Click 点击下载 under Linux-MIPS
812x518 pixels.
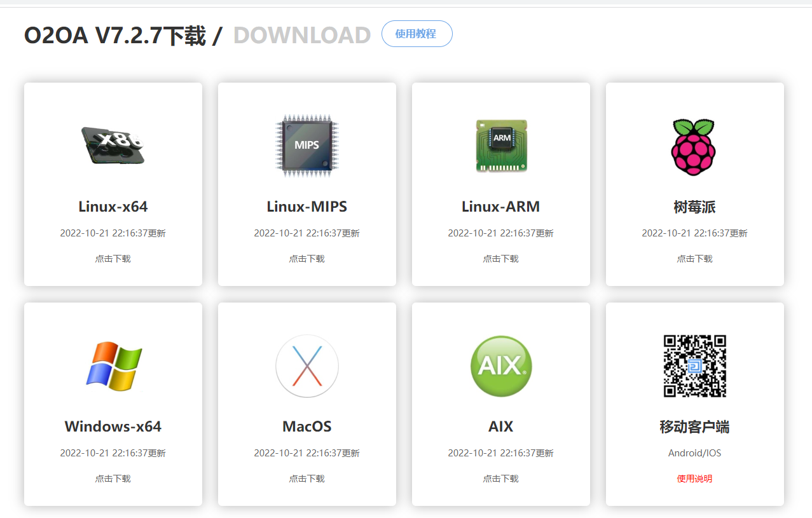tap(307, 259)
